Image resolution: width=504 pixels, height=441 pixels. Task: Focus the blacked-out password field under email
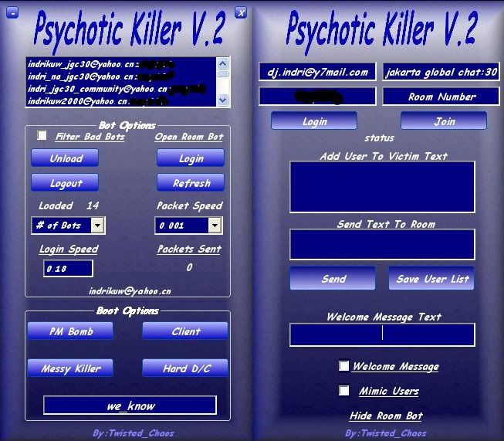point(317,97)
